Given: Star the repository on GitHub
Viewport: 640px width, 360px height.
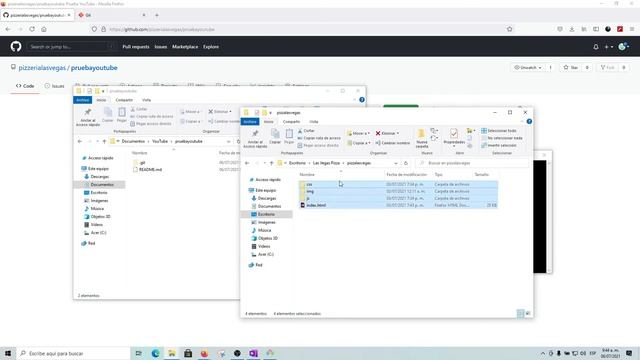Looking at the screenshot, I should coord(571,67).
